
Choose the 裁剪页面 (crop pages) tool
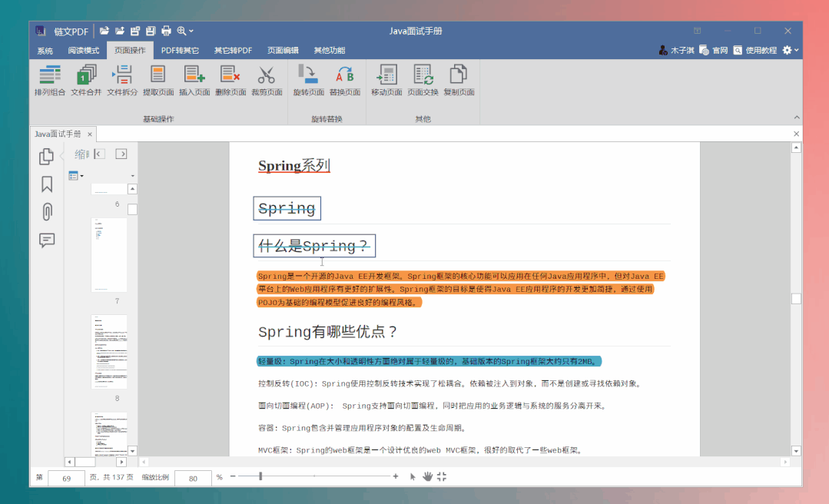pos(267,81)
